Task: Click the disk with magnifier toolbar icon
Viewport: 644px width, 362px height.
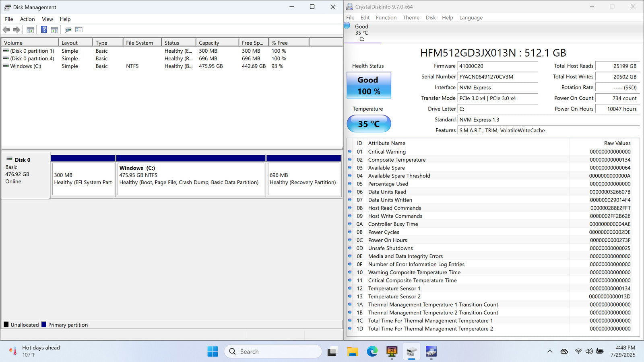Action: click(68, 30)
